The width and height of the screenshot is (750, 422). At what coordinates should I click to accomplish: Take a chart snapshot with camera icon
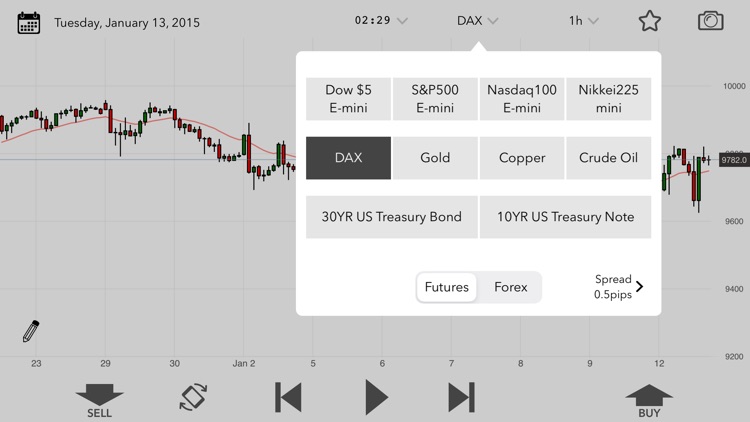(x=710, y=21)
